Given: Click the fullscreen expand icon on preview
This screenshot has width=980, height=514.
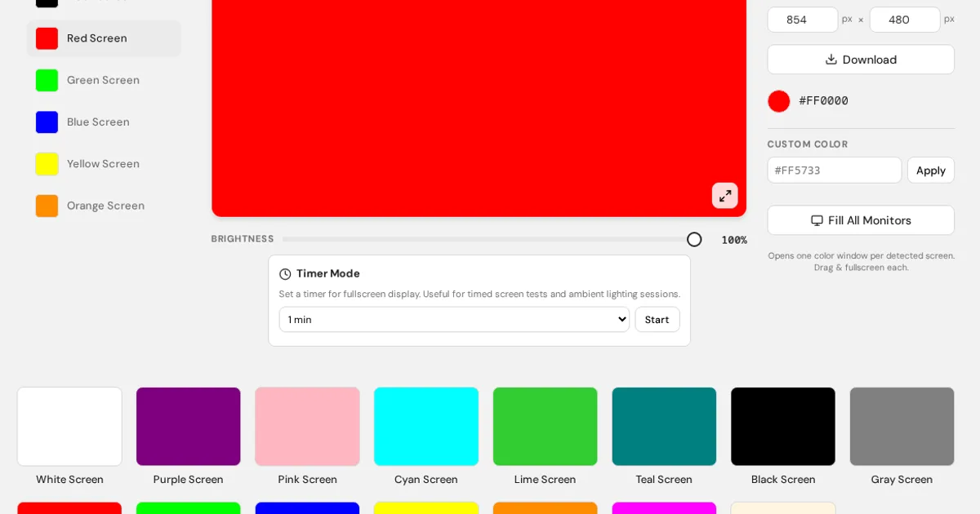Looking at the screenshot, I should 725,196.
